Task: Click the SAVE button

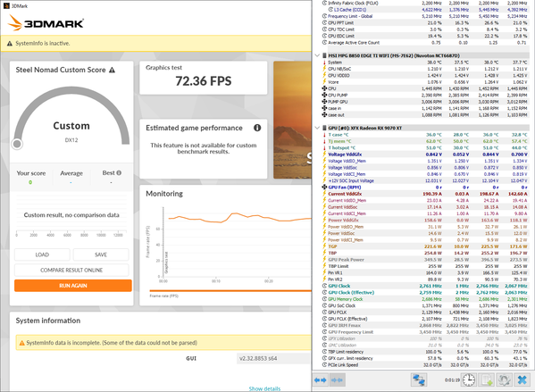Action: 101,254
